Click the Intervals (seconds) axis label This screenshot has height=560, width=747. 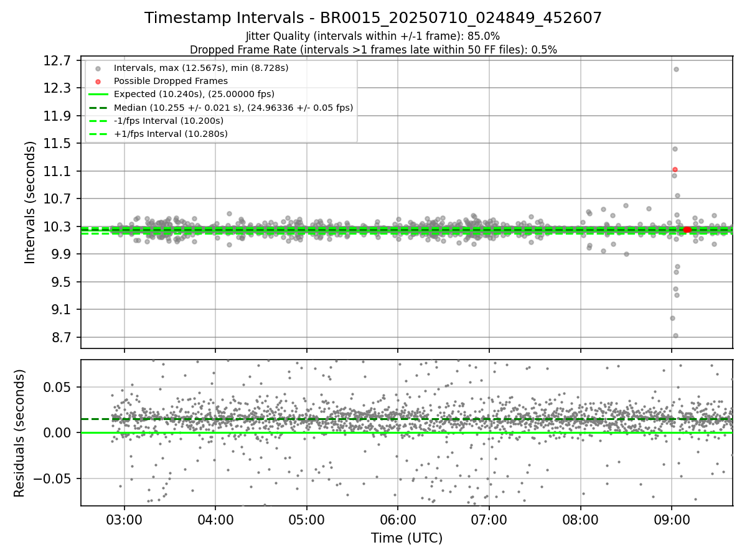(31, 202)
